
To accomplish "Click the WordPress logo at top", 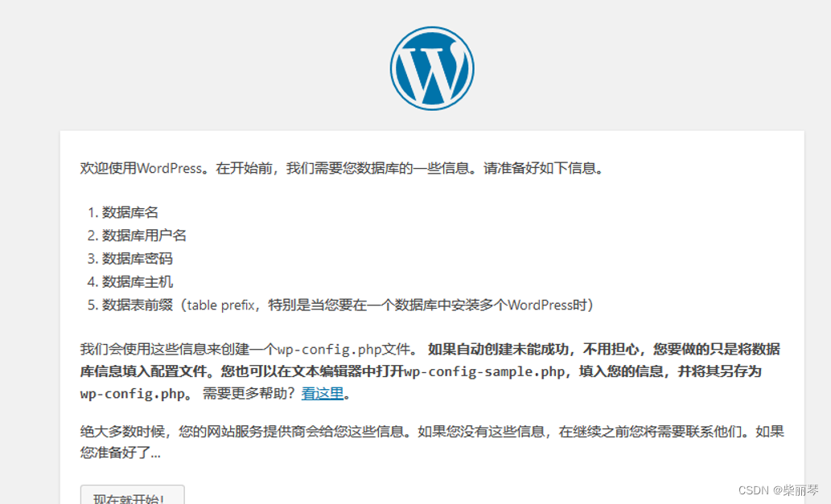I will coord(432,68).
